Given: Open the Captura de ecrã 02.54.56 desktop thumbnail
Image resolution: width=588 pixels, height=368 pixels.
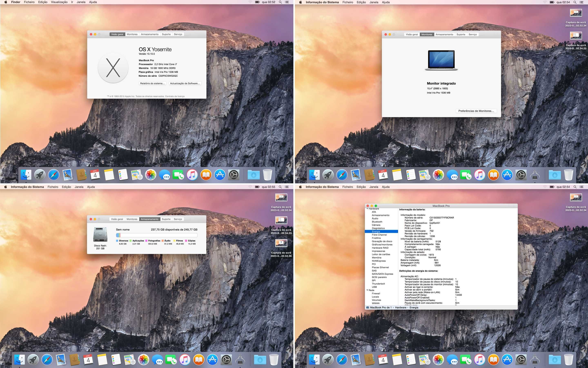Looking at the screenshot, I should 281,243.
